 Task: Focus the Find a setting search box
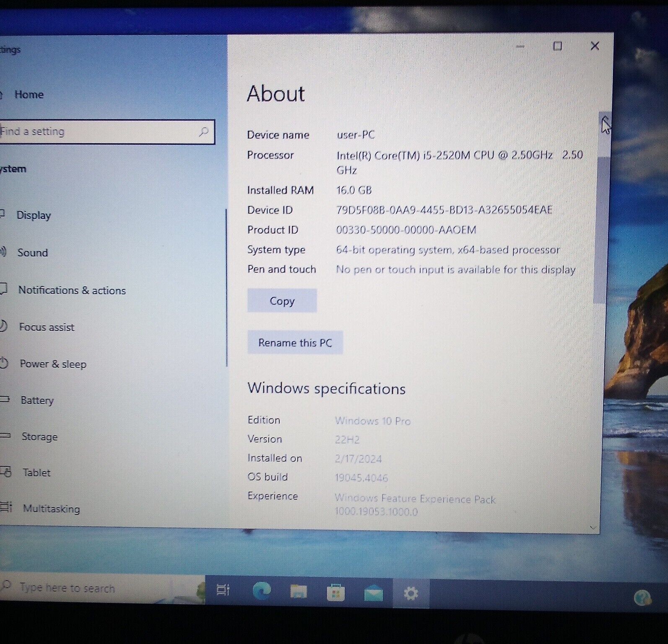pos(107,132)
